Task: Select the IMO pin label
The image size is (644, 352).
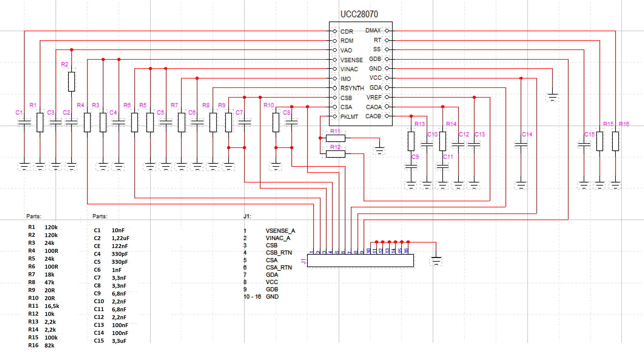Action: [x=346, y=79]
